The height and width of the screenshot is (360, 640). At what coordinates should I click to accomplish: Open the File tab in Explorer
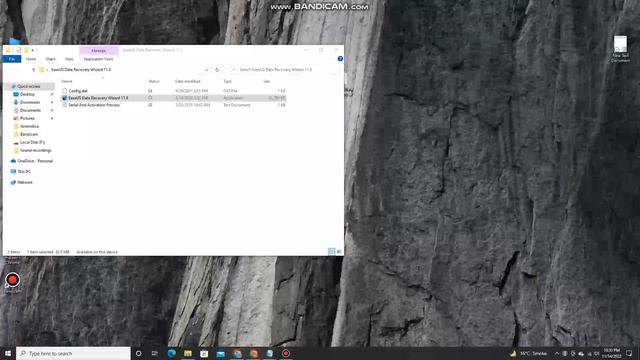pos(12,59)
